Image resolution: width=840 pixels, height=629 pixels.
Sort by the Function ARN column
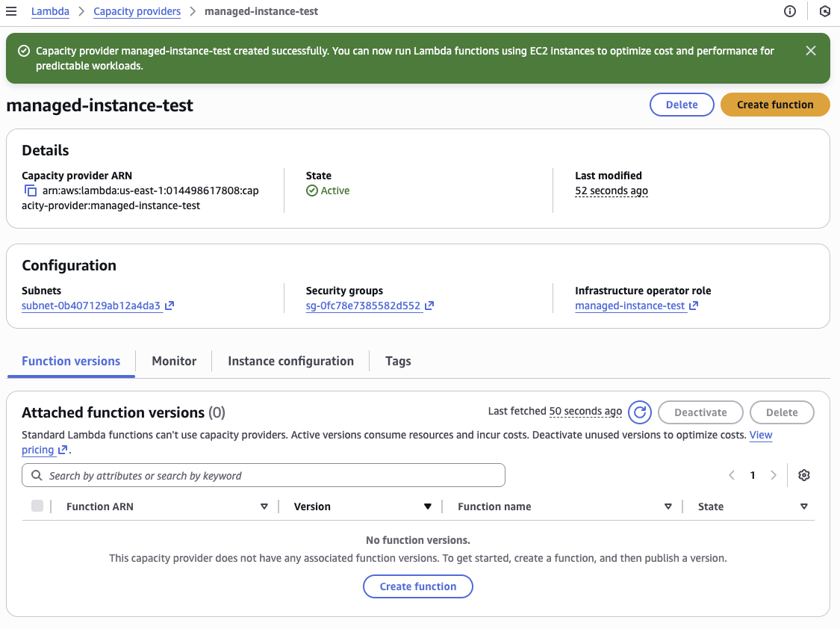tap(264, 506)
